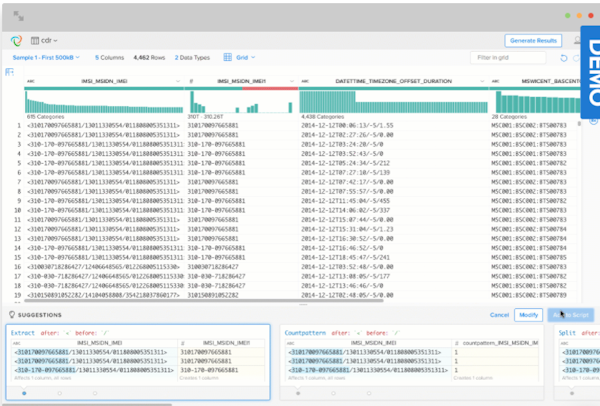This screenshot has height=406, width=600.
Task: Click the Trifacta logo icon
Action: pos(18,40)
